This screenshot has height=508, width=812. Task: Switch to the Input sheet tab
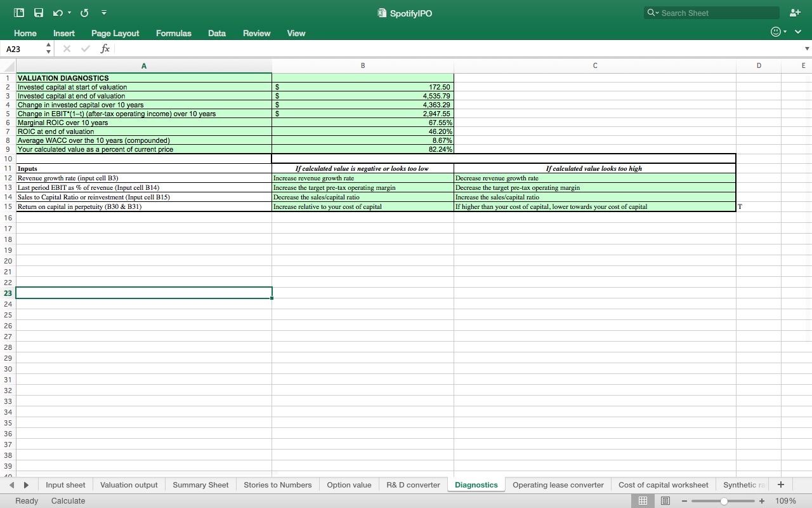click(x=65, y=485)
